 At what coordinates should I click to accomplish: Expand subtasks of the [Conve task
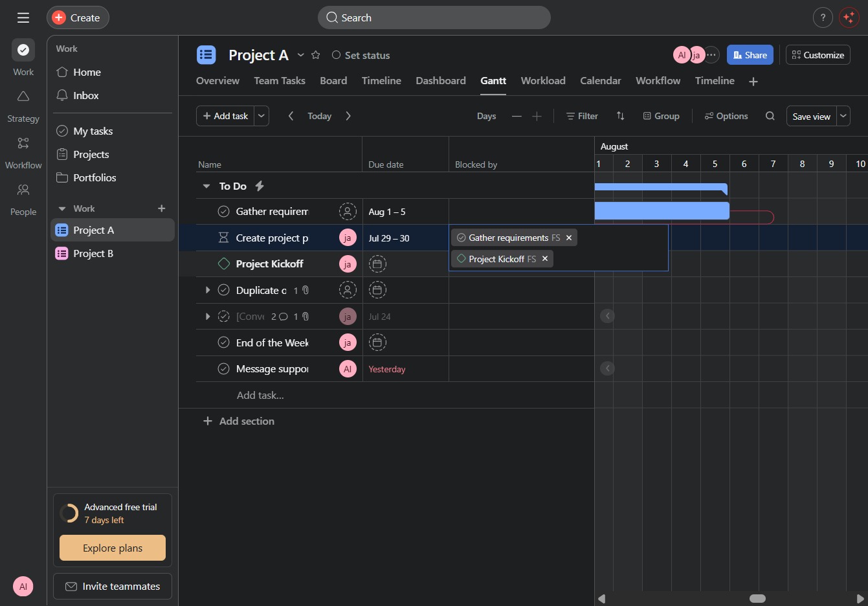pyautogui.click(x=208, y=317)
